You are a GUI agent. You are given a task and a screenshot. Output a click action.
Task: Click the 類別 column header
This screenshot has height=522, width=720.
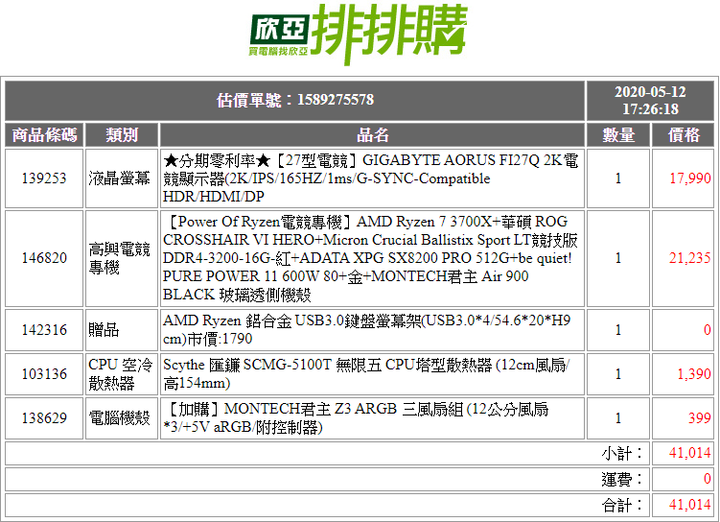click(x=122, y=135)
